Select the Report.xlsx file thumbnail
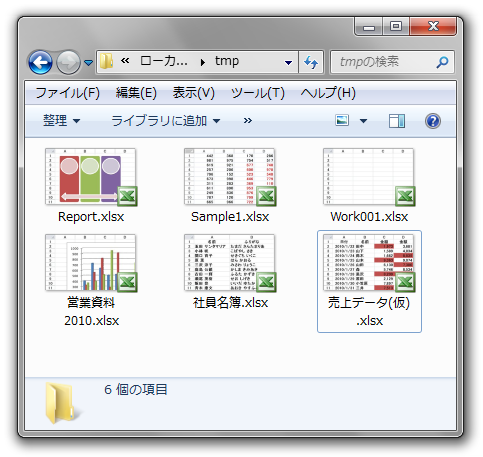The image size is (483, 457). tap(91, 177)
